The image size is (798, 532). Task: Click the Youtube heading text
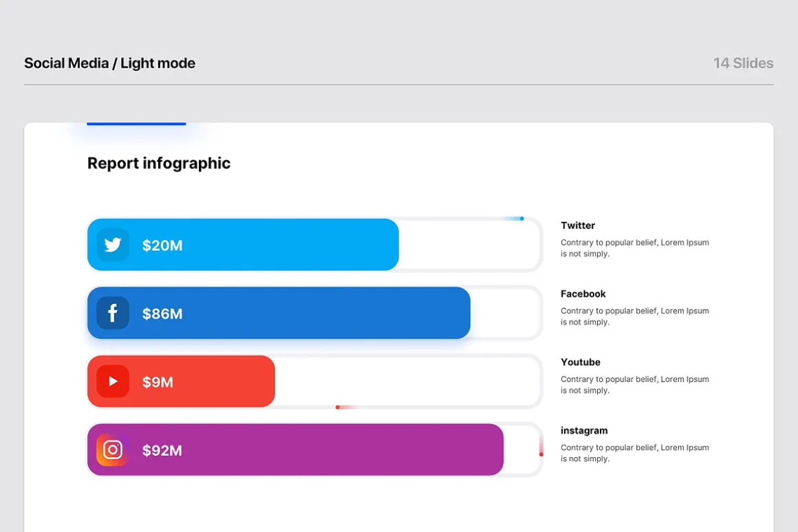coord(581,362)
